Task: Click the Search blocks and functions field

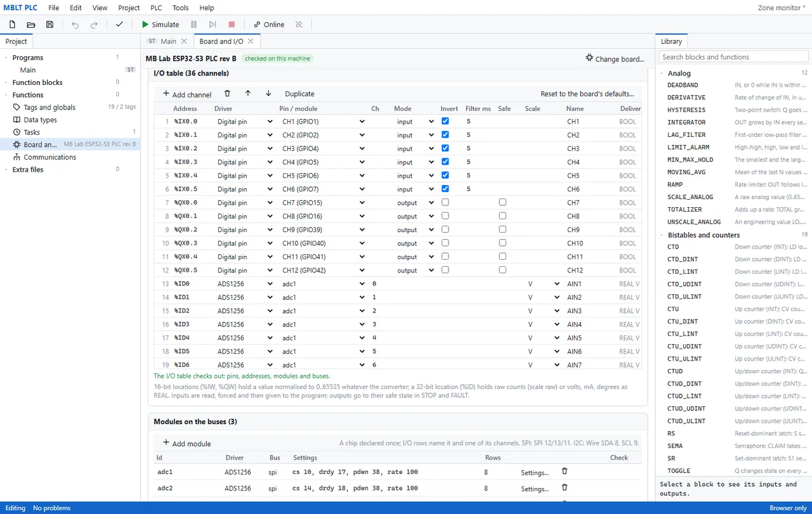Action: (x=733, y=57)
